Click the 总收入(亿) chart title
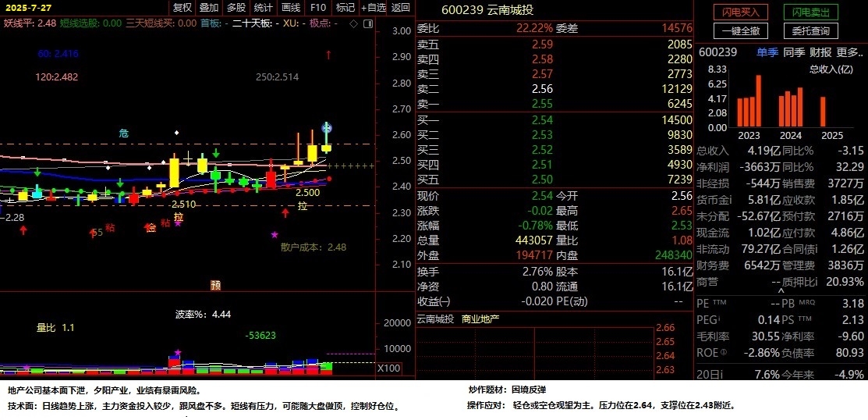Image resolution: width=868 pixels, height=420 pixels. pyautogui.click(x=831, y=69)
